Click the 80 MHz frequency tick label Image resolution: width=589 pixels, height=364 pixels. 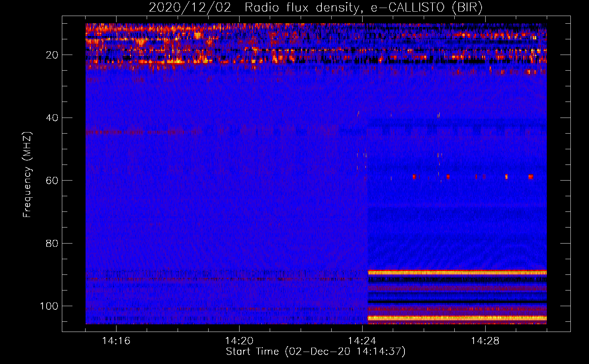click(x=52, y=243)
